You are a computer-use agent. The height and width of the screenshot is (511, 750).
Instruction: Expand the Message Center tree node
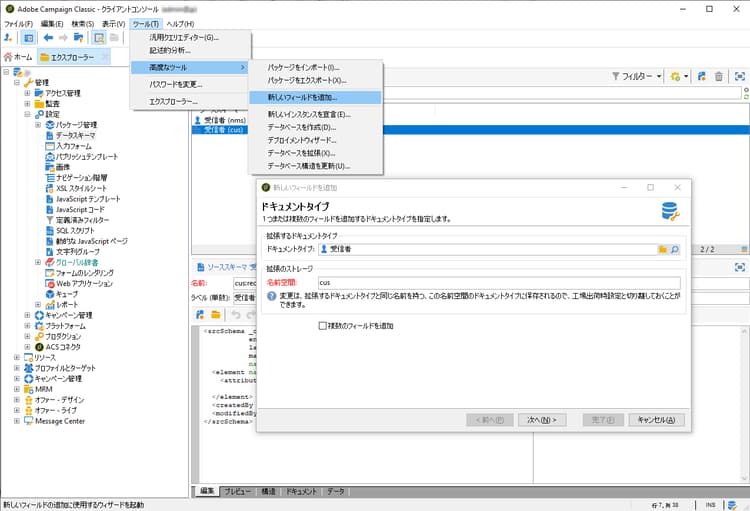click(x=17, y=421)
